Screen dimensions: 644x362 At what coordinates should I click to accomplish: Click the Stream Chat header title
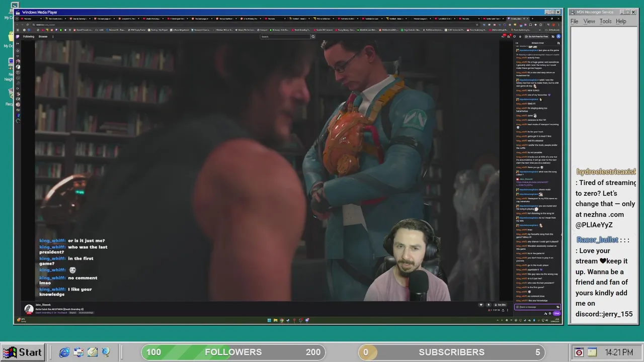point(537,43)
